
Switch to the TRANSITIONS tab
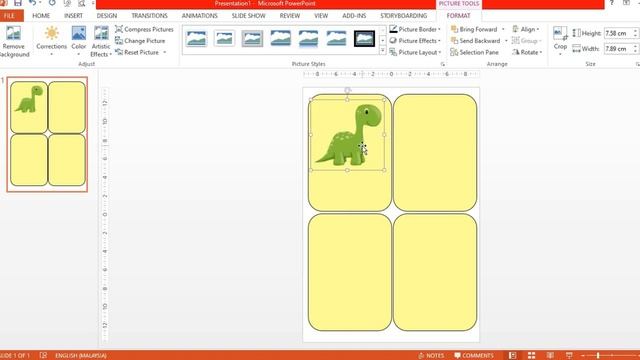point(149,16)
